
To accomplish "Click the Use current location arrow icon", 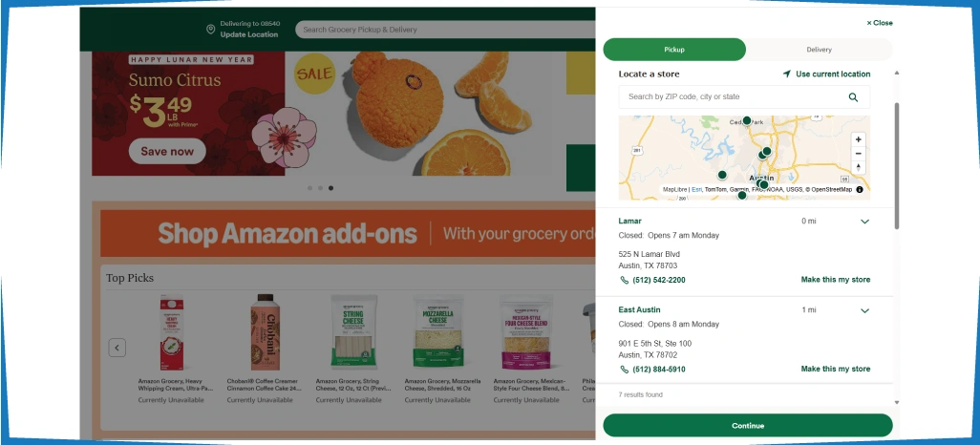I will (x=787, y=74).
